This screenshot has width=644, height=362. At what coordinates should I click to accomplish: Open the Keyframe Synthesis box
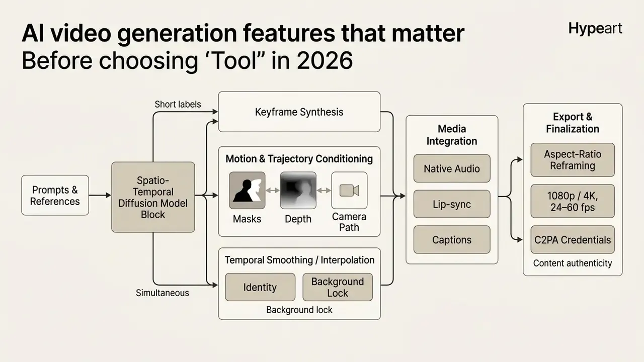click(299, 112)
